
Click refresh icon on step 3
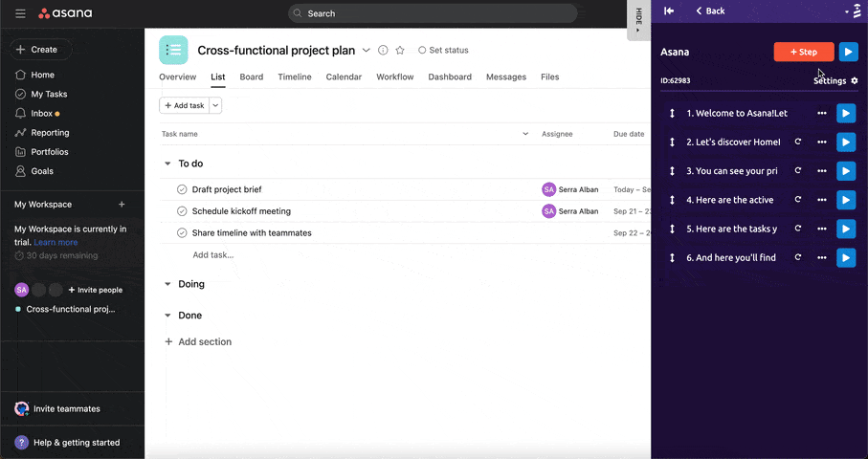coord(798,170)
